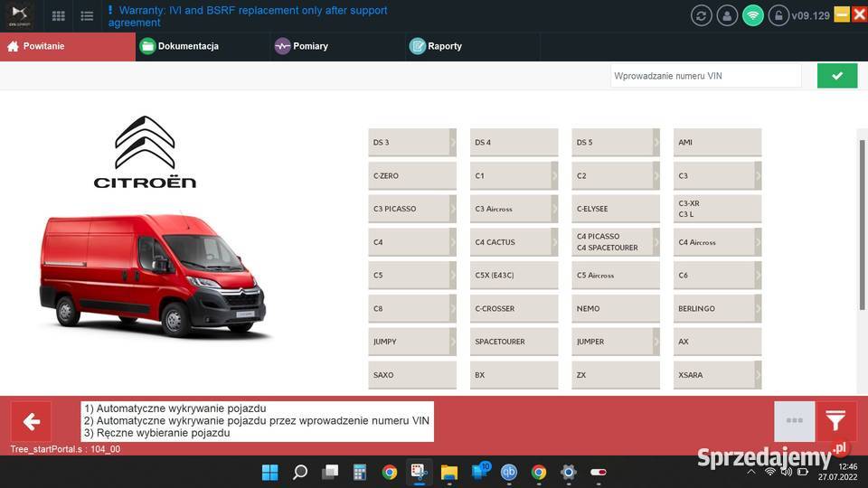Expand the JUMPER chevron arrow
This screenshot has height=488, width=868.
[x=656, y=342]
